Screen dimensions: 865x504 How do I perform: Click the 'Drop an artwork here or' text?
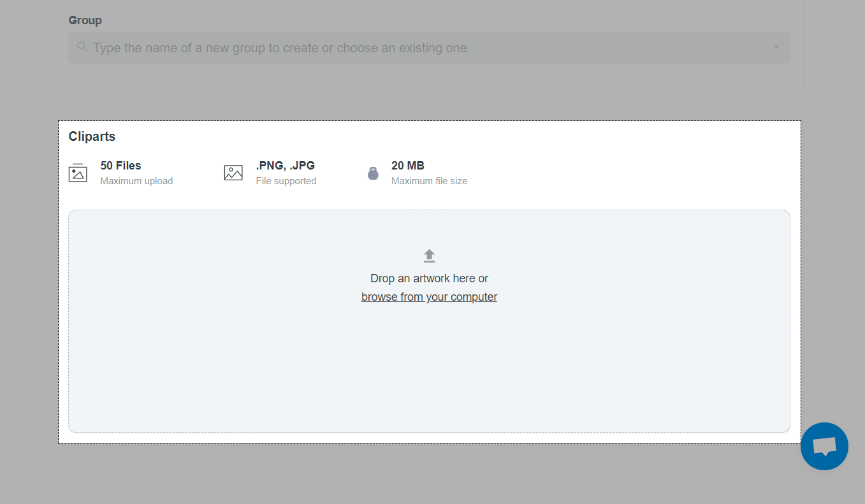point(429,278)
